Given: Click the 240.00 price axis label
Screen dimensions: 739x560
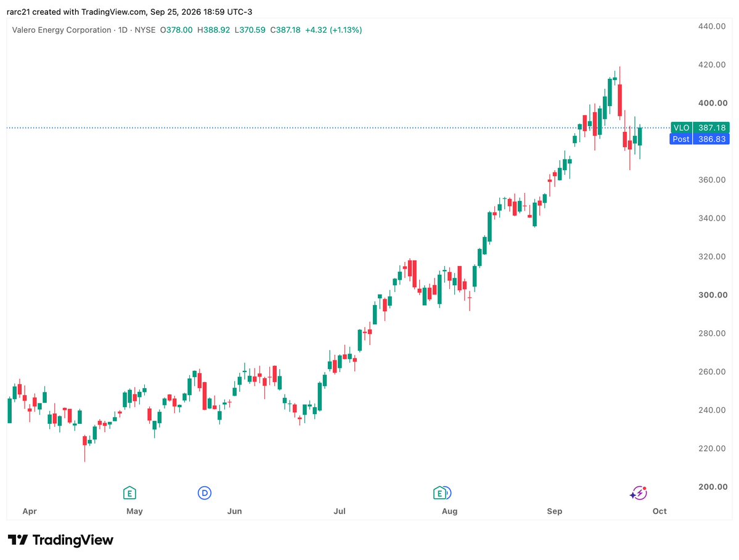Looking at the screenshot, I should (712, 410).
